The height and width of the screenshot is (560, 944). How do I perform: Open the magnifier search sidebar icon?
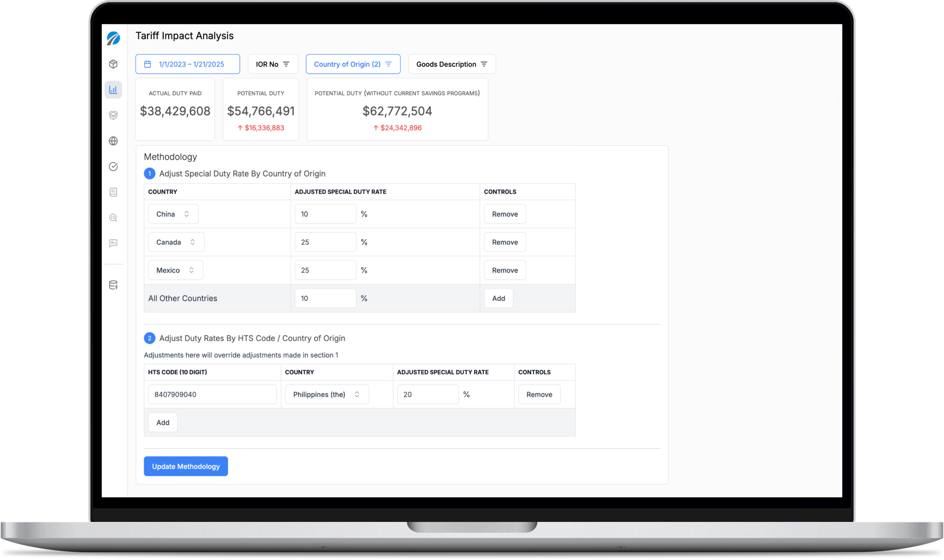pyautogui.click(x=113, y=218)
